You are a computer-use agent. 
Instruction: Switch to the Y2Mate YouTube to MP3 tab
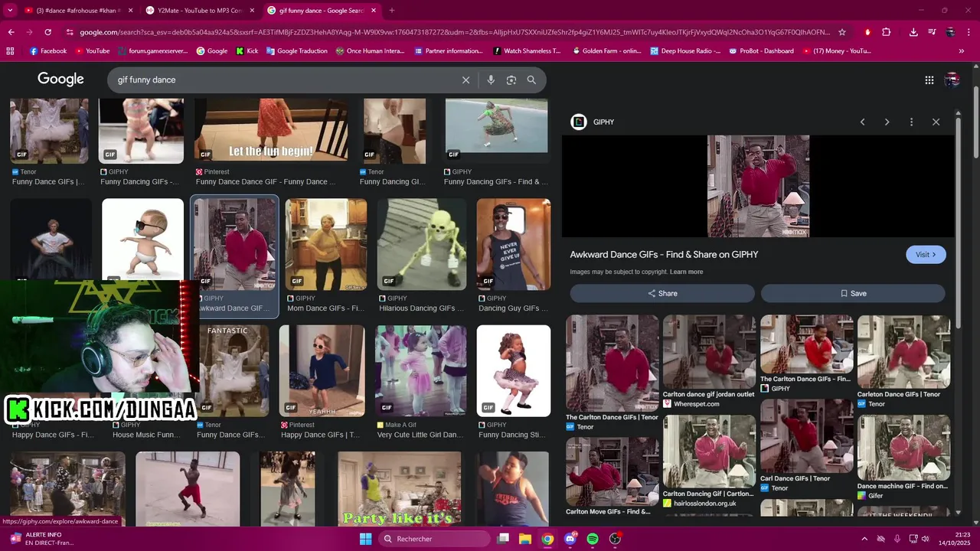[x=199, y=11]
